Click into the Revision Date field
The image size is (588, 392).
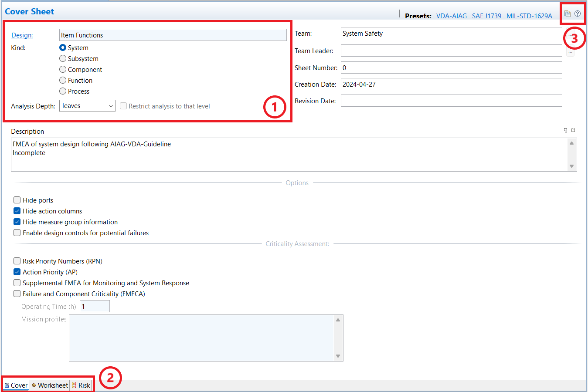click(x=451, y=101)
